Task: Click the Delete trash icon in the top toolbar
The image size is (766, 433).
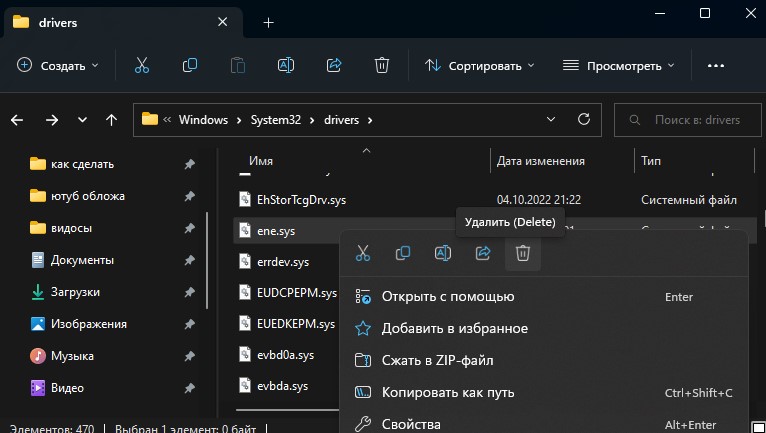Action: tap(382, 65)
